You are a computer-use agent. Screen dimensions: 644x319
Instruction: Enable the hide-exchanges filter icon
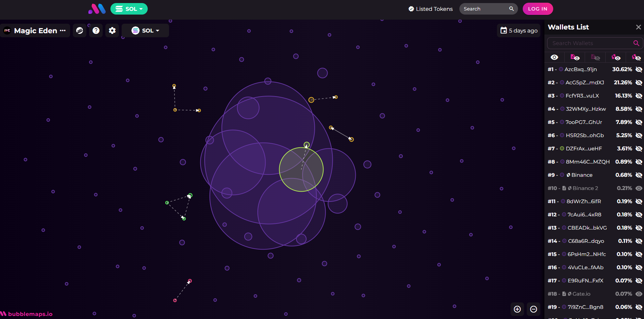pos(636,57)
